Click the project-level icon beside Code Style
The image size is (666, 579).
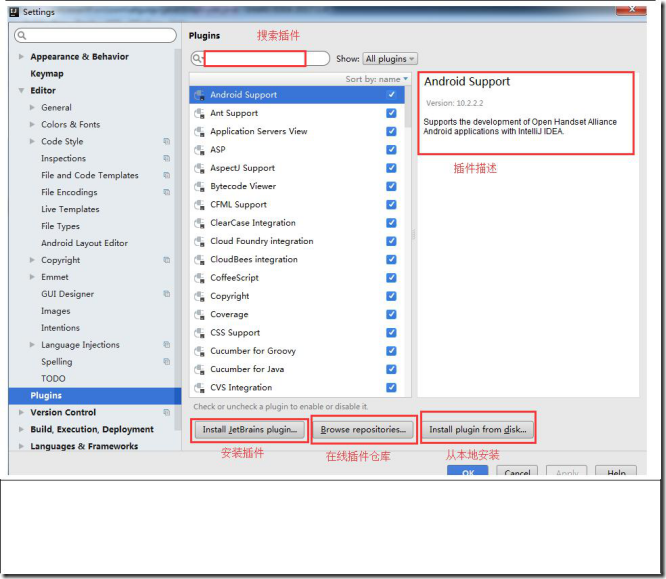[166, 141]
